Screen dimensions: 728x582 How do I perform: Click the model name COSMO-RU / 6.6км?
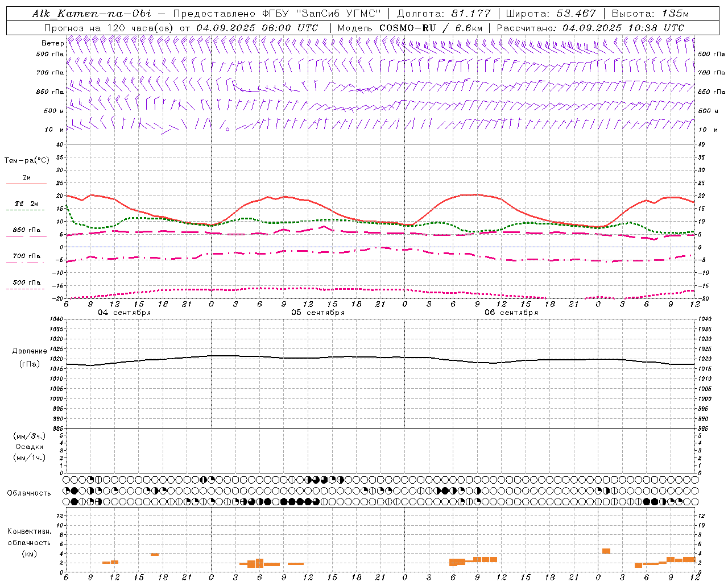(x=431, y=28)
